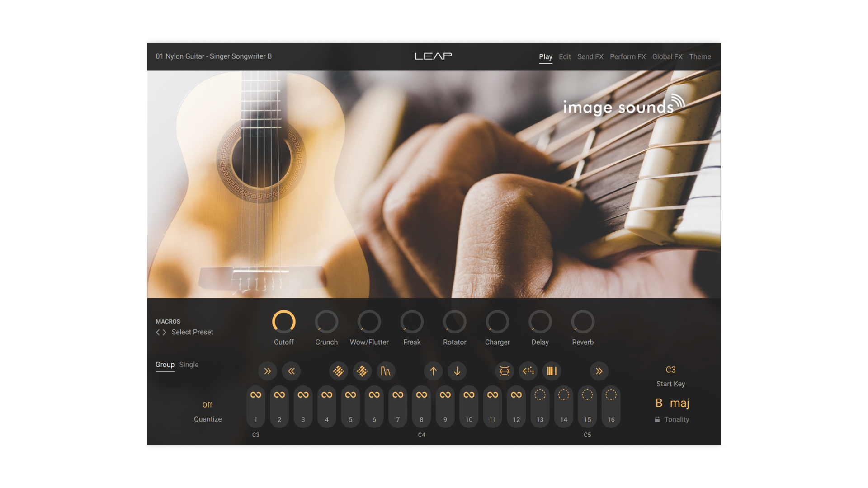Toggle loop on step 13
The image size is (868, 488).
click(x=540, y=394)
